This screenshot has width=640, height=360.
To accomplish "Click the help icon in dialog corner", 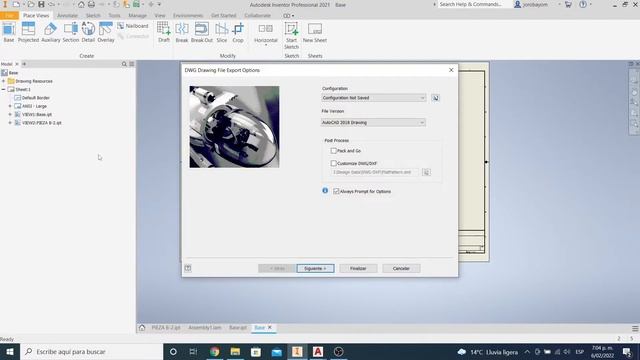I will point(188,268).
